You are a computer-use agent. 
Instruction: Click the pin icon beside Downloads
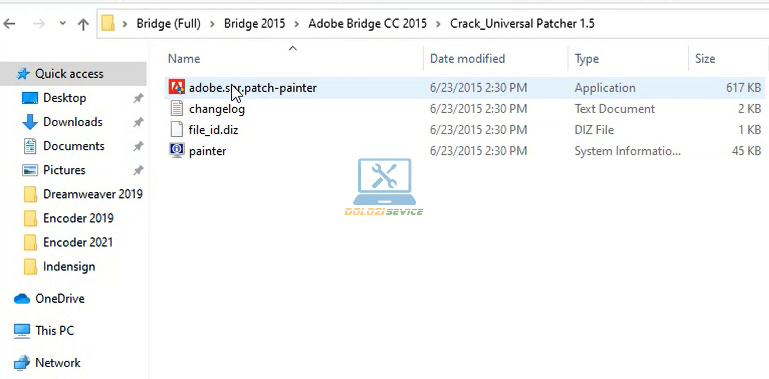click(138, 123)
